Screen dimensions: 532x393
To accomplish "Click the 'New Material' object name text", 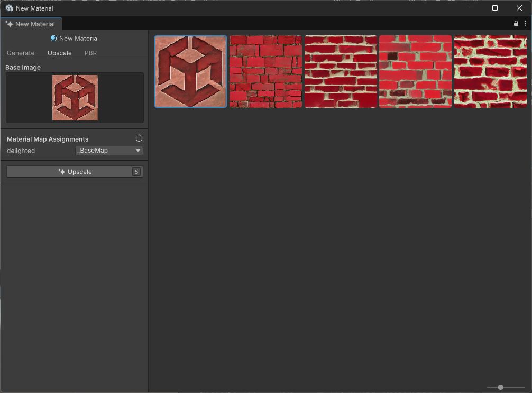I will pyautogui.click(x=79, y=38).
